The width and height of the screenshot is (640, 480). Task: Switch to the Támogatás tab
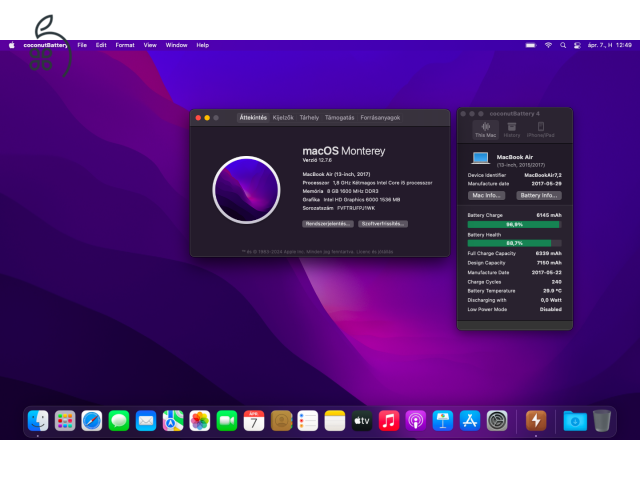pyautogui.click(x=339, y=118)
